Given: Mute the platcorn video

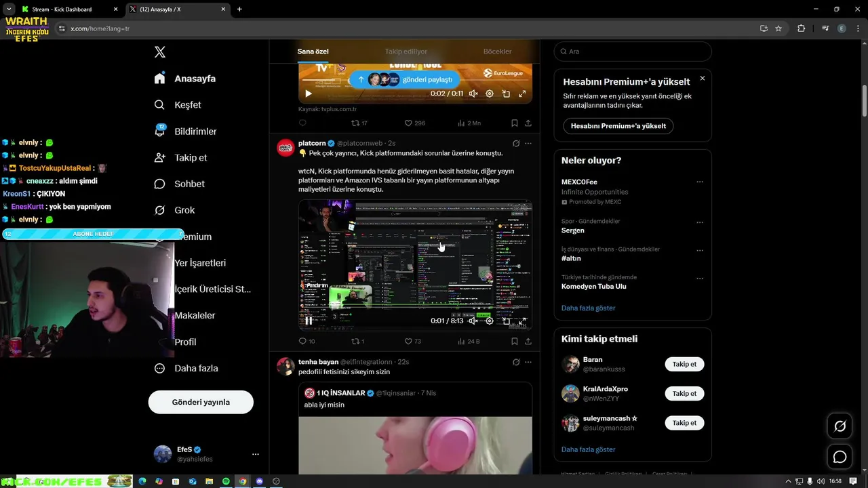Looking at the screenshot, I should [x=473, y=321].
